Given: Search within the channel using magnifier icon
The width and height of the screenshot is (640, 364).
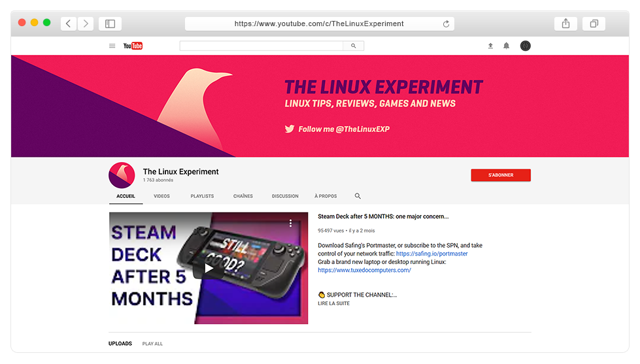Looking at the screenshot, I should pos(358,196).
